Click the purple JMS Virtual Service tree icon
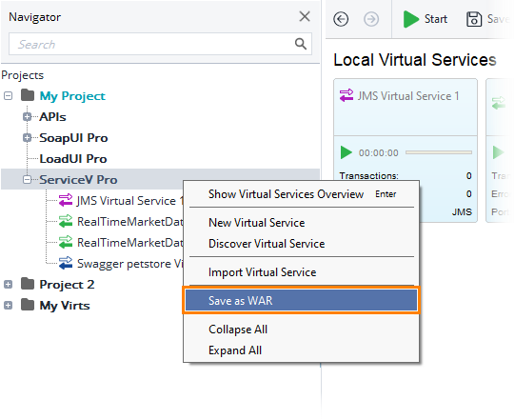This screenshot has height=420, width=515. (x=66, y=200)
